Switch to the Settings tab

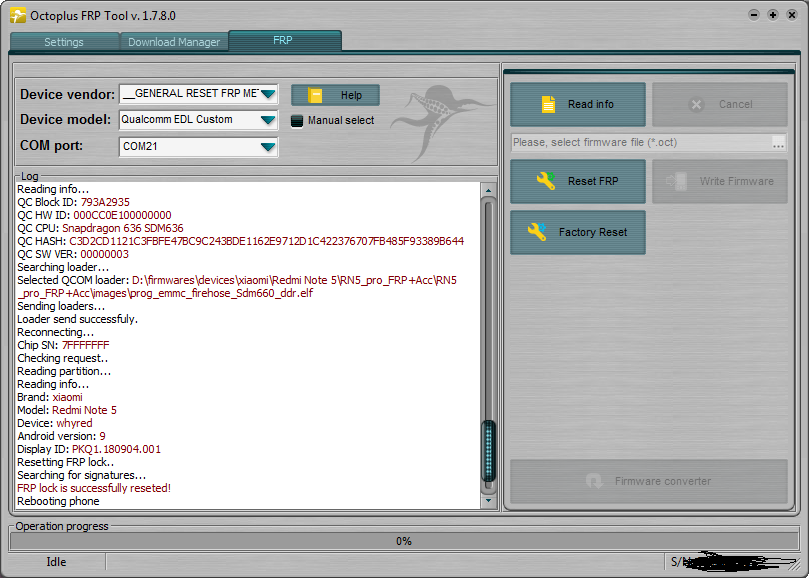(x=64, y=42)
